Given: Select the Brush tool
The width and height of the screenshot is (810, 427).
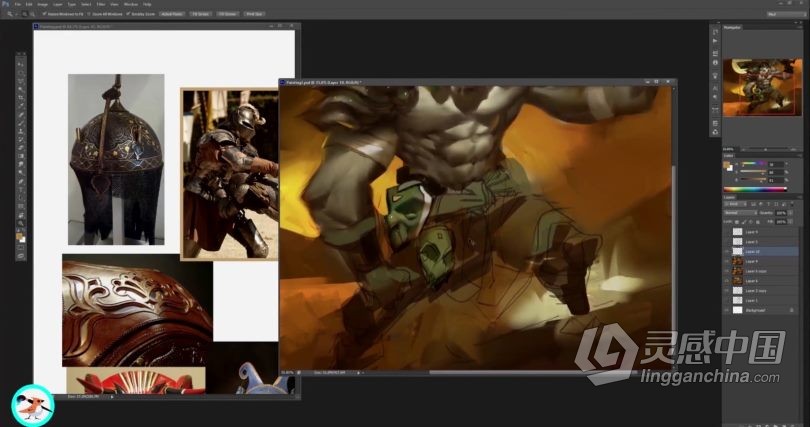Looking at the screenshot, I should pyautogui.click(x=21, y=123).
